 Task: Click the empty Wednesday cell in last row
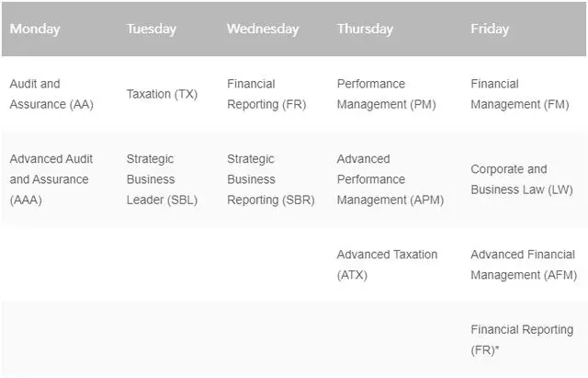coord(274,339)
